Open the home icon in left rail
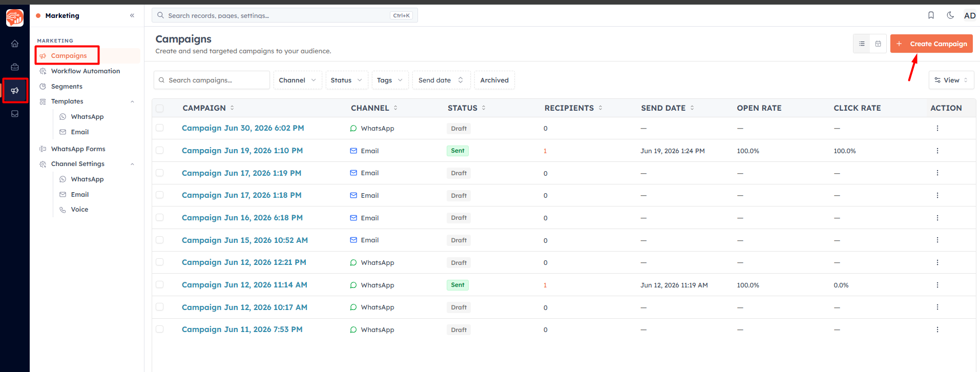Viewport: 980px width, 372px height. click(x=15, y=44)
